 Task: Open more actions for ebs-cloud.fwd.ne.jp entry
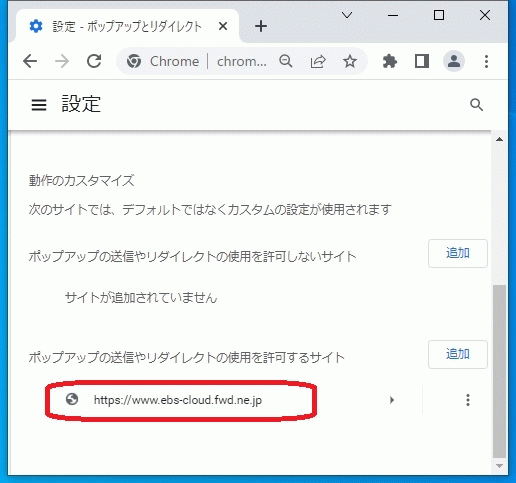[x=468, y=400]
